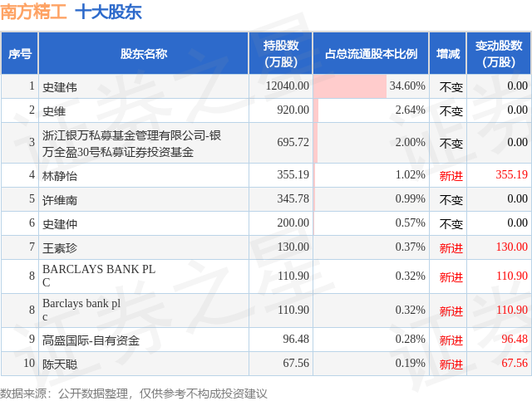532x401 pixels.
Task: Click the 2.64% ratio value
Action: (410, 110)
